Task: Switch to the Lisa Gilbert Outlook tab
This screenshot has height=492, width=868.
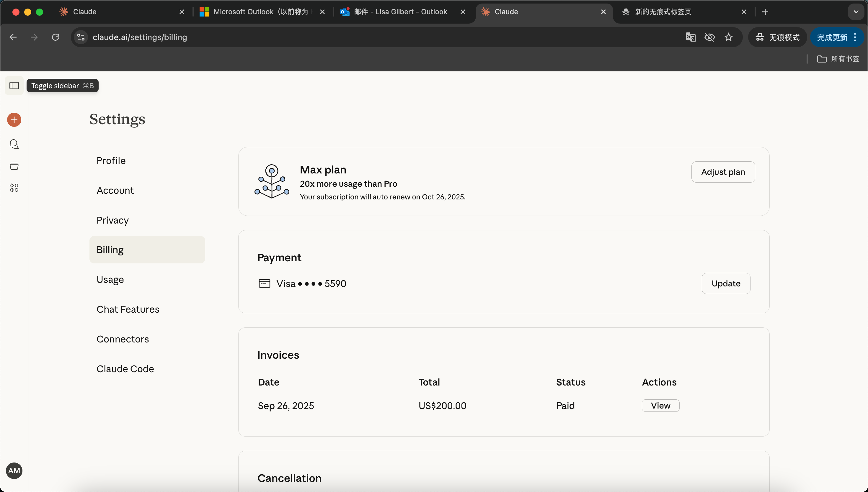Action: (x=400, y=12)
